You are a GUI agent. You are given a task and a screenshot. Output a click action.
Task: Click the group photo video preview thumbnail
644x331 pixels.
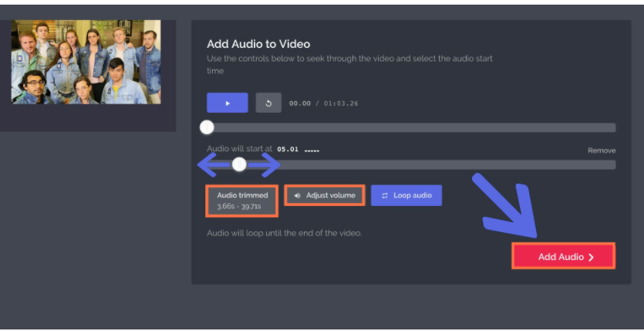pyautogui.click(x=86, y=62)
